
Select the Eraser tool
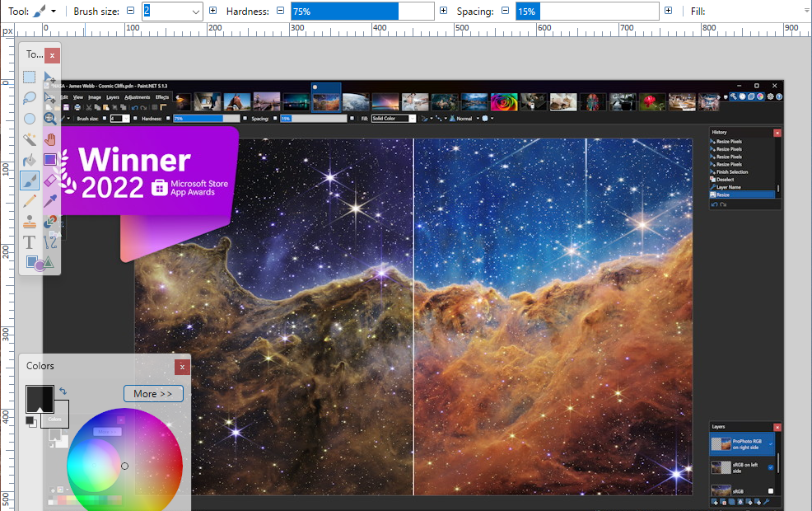coord(49,180)
